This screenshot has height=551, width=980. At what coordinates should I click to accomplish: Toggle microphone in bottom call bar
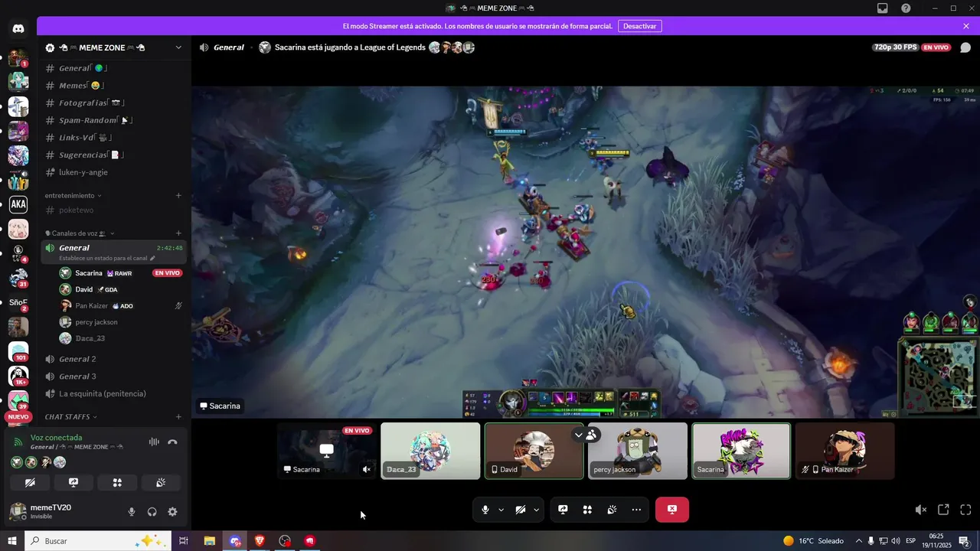point(485,510)
